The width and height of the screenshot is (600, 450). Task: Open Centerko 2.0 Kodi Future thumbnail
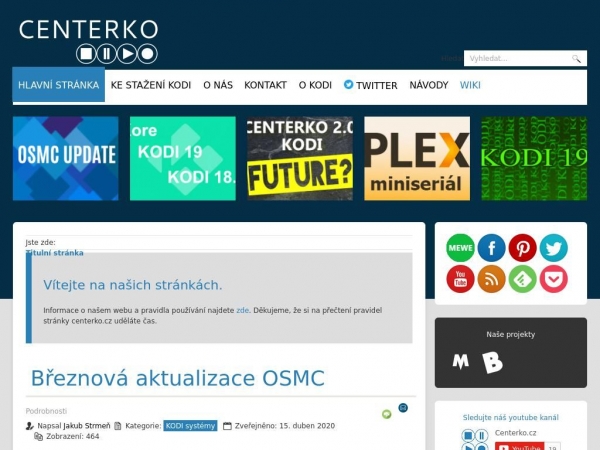point(300,158)
